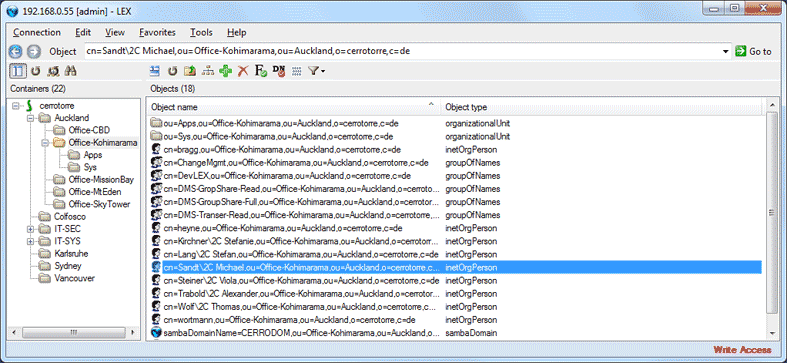Select the cn=DMS-GroupShare-Full object row

pyautogui.click(x=456, y=202)
